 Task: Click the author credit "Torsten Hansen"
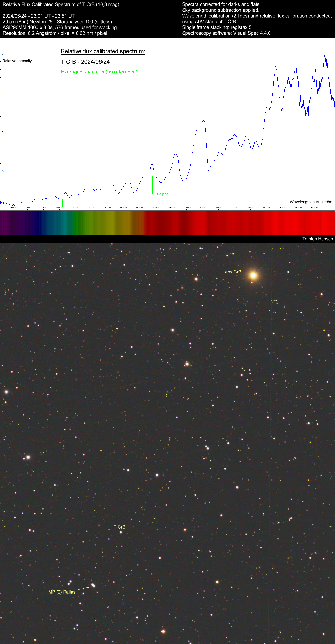click(x=317, y=239)
